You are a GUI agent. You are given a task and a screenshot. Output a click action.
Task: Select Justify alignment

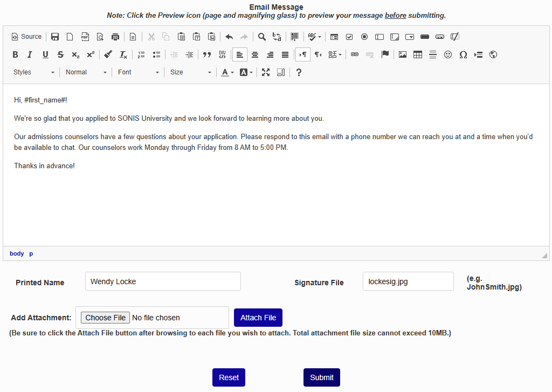285,54
